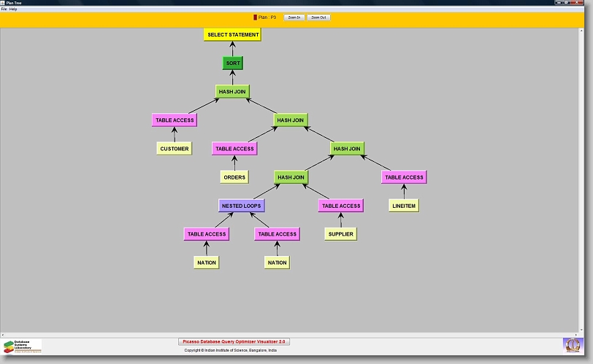Click the red Plan P5 color swatch
Screen dimensions: 593x364
[x=256, y=17]
